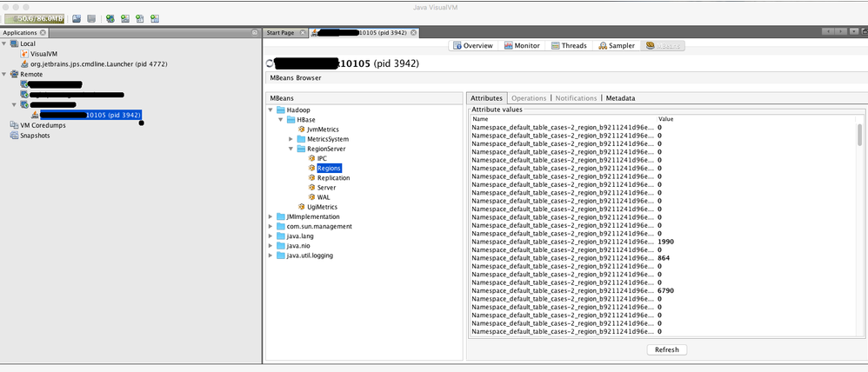Viewport: 868px width, 372px height.
Task: Collapse the HBase folder
Action: (x=281, y=120)
